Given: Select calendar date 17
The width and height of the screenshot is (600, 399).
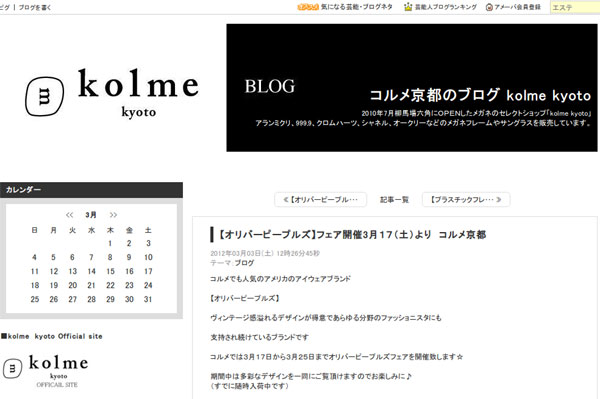Looking at the screenshot, I should coord(148,271).
